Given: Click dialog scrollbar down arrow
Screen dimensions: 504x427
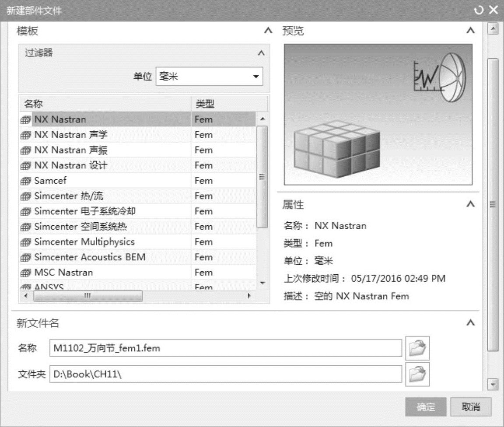Looking at the screenshot, I should pos(493,384).
